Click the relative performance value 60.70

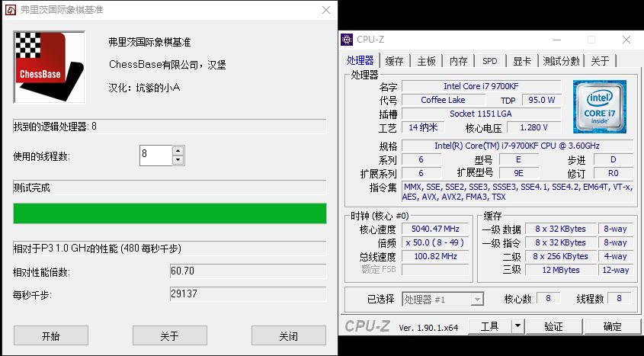tap(248, 271)
